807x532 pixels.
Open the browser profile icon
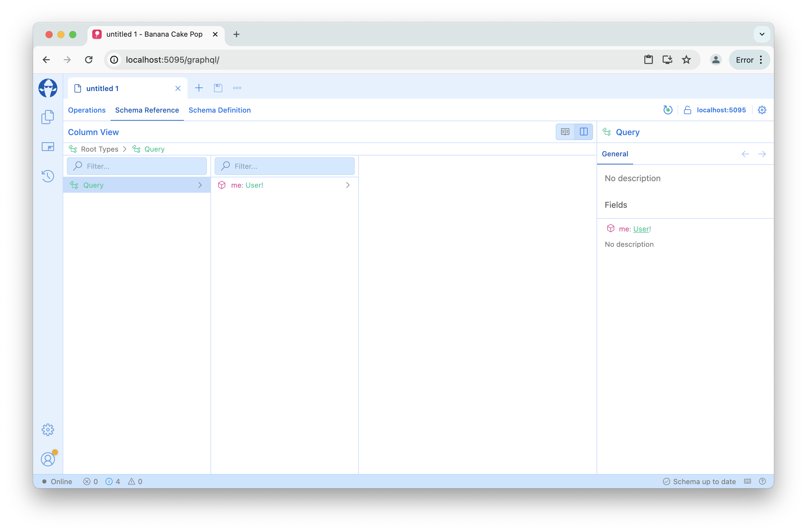[x=716, y=60]
